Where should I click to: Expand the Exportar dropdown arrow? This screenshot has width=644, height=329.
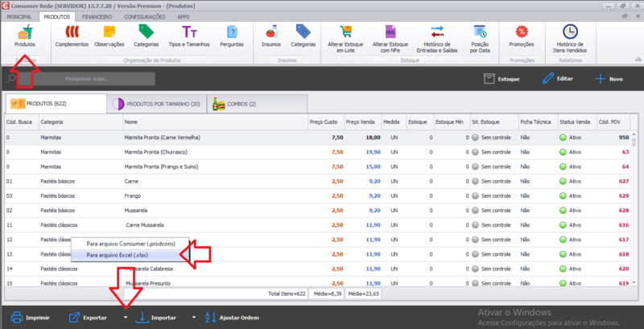point(126,318)
